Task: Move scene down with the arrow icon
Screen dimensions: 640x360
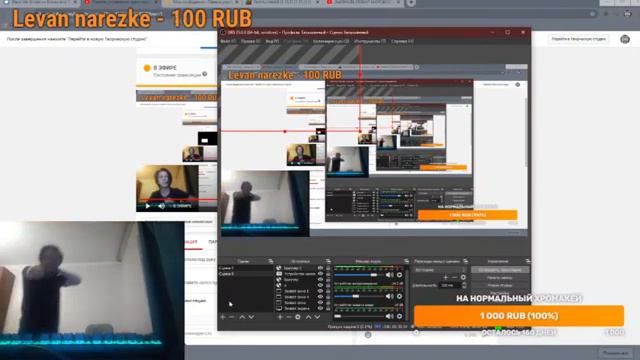Action: coord(251,317)
